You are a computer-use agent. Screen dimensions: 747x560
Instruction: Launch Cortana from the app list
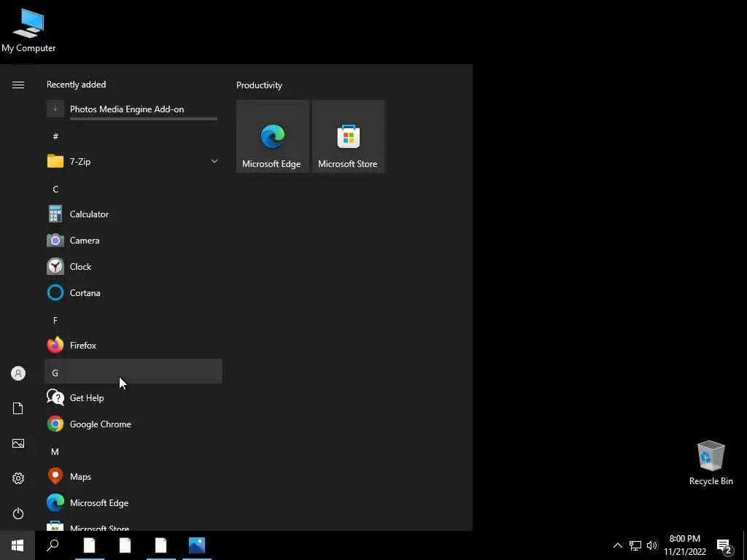(133, 293)
